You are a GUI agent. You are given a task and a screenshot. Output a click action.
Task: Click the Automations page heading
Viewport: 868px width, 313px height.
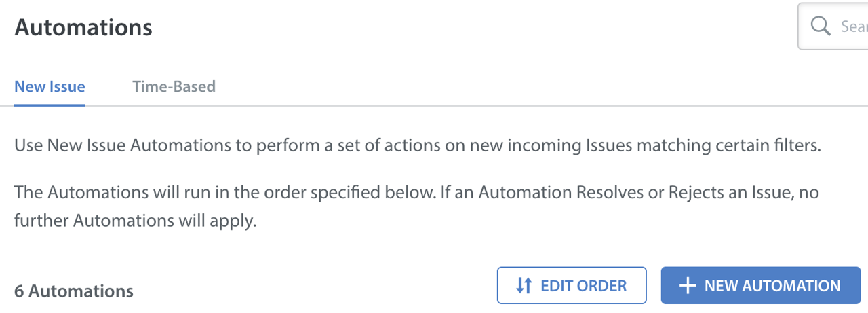(83, 28)
